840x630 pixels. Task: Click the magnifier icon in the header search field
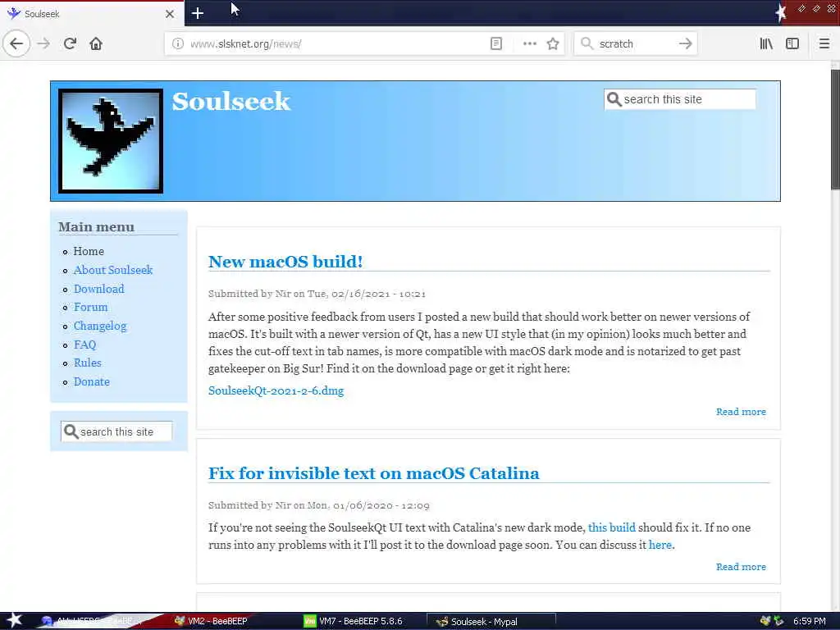(614, 99)
